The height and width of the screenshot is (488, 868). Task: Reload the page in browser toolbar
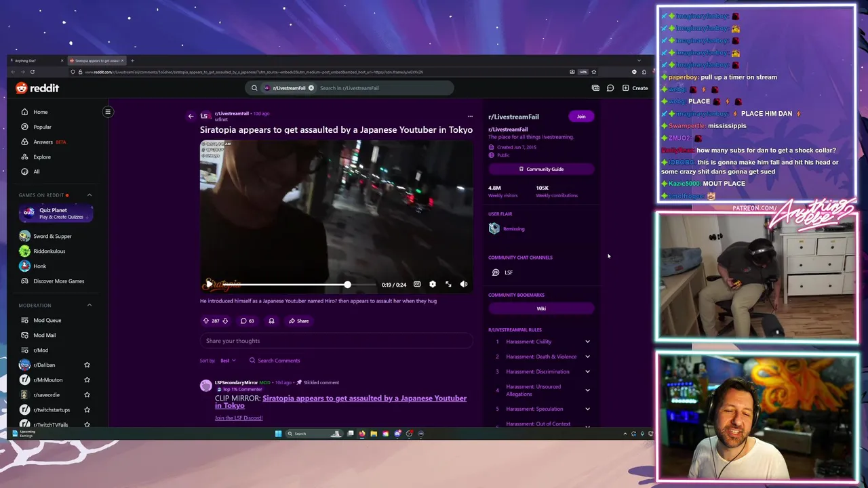pos(32,72)
